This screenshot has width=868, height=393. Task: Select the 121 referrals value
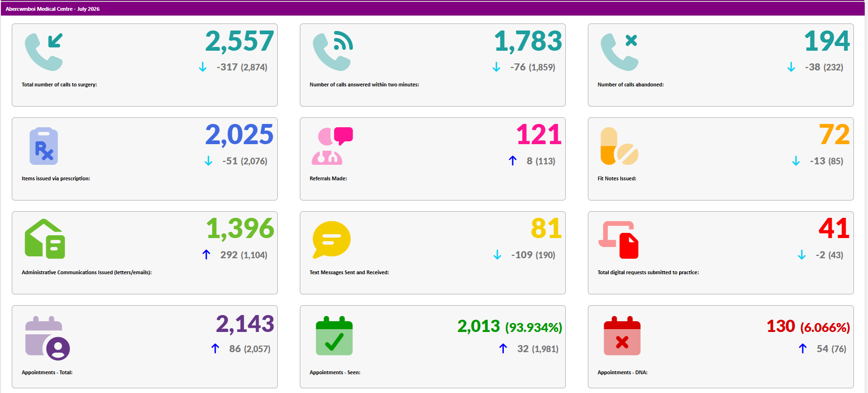point(539,135)
